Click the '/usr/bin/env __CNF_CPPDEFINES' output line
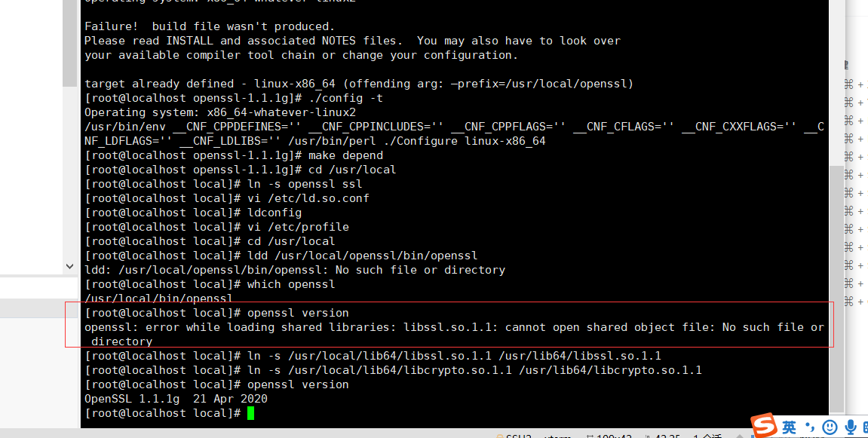868x438 pixels. coord(454,134)
